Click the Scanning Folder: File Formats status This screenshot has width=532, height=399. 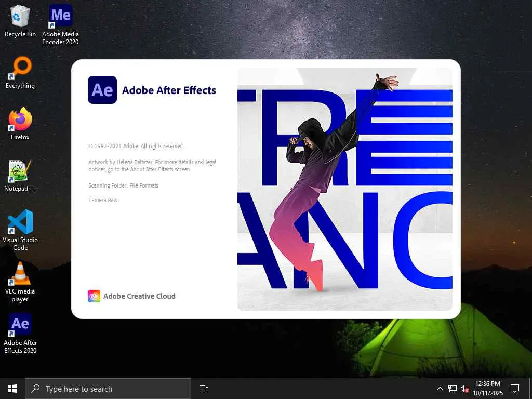pos(123,185)
